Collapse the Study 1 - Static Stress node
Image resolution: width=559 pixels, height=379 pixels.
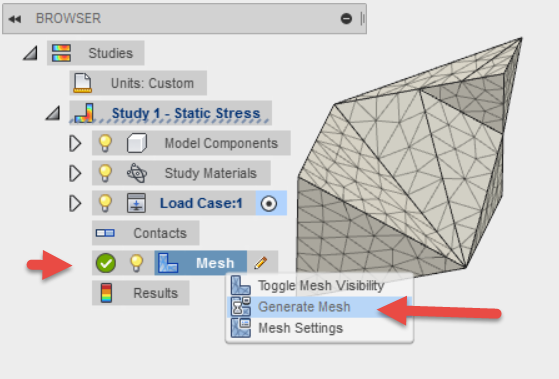click(x=53, y=113)
